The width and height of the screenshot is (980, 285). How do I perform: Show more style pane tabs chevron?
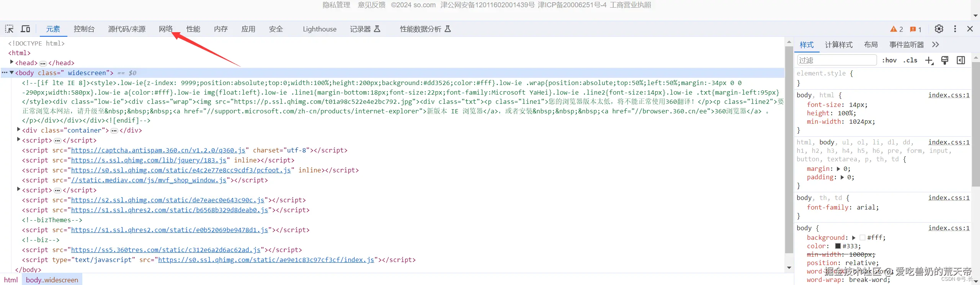click(936, 45)
